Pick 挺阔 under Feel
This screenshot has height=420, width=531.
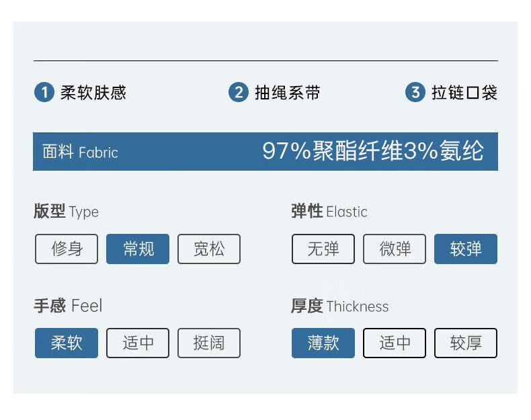pos(209,343)
